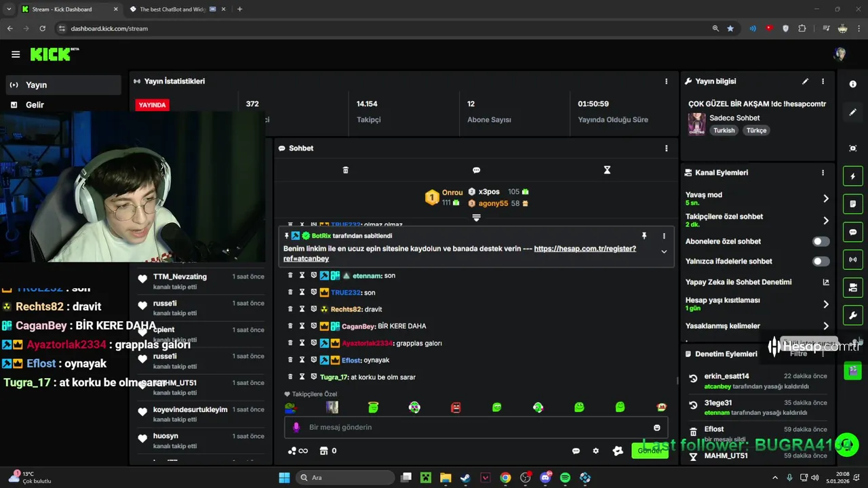Collapse the gift leaderboard handle
Screen dimensions: 868x488
476,218
